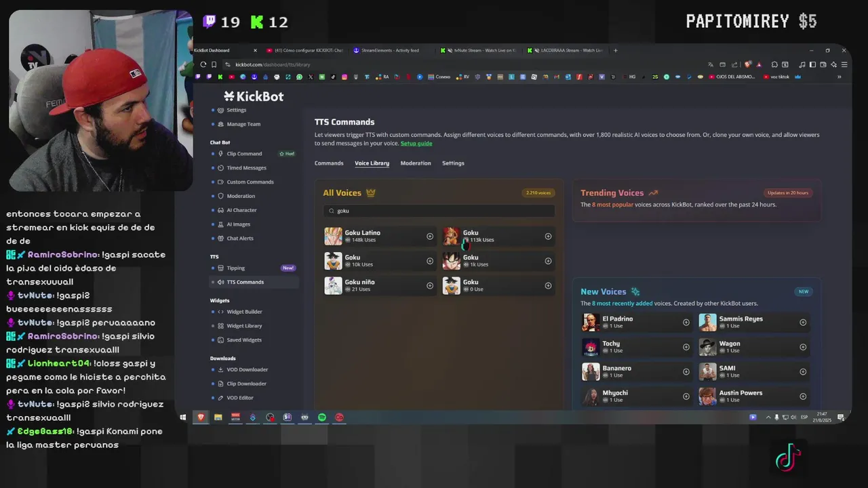
Task: Open Spotify from the taskbar
Action: [322, 417]
